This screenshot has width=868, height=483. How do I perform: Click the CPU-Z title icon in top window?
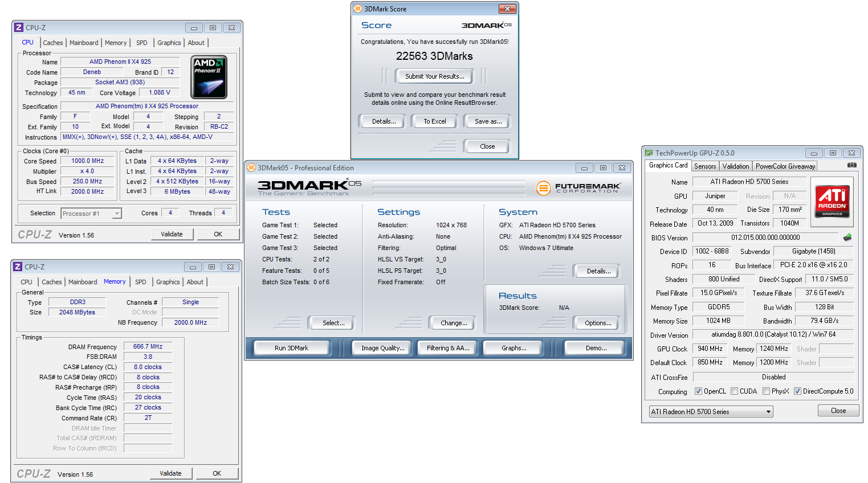[x=19, y=27]
